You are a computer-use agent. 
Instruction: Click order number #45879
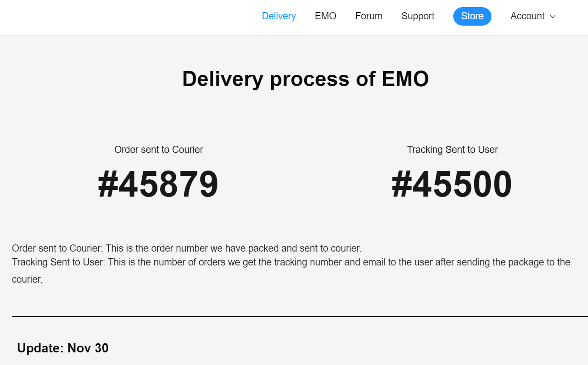click(158, 184)
